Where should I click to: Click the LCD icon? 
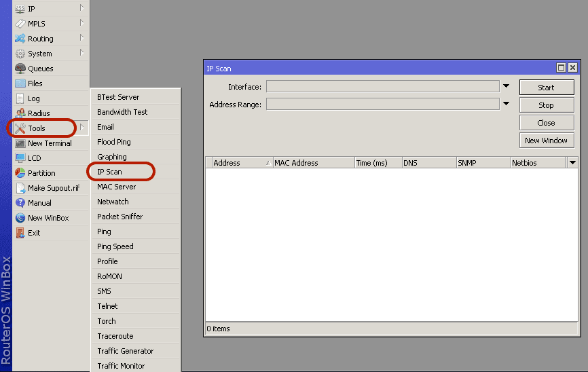click(x=20, y=158)
